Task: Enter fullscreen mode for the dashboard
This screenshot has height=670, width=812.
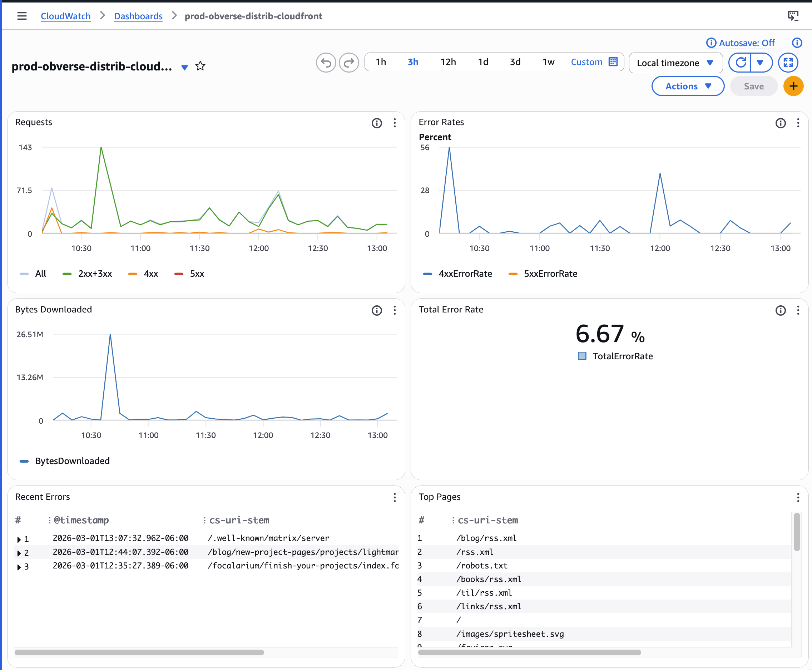Action: [x=788, y=62]
